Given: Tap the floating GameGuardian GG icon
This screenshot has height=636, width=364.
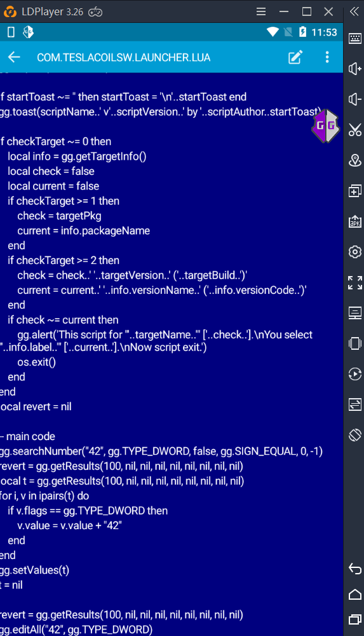Looking at the screenshot, I should pos(325,126).
